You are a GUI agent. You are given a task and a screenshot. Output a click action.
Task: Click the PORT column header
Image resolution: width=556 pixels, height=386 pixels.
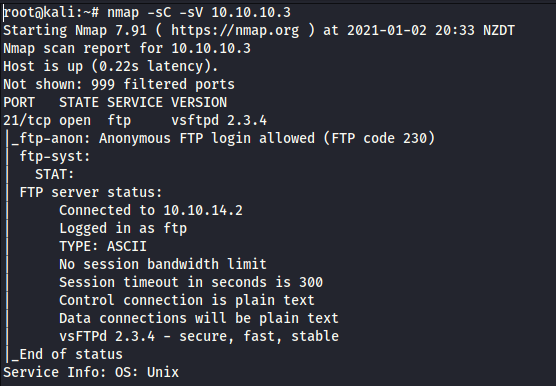[x=19, y=102]
